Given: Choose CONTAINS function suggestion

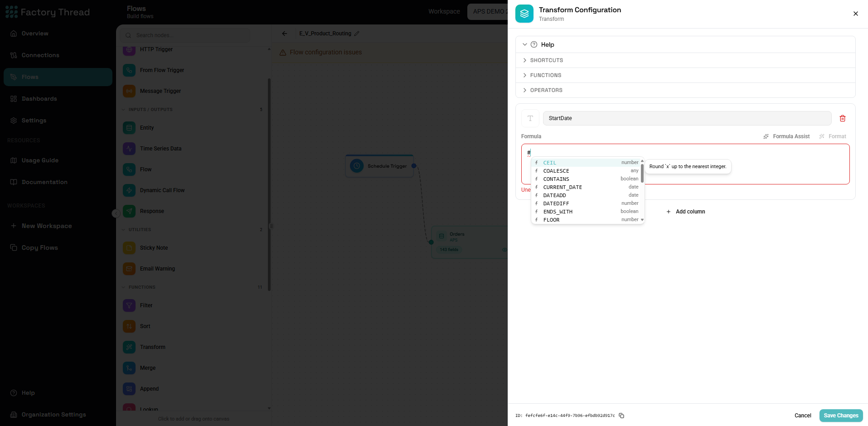Looking at the screenshot, I should [x=586, y=179].
